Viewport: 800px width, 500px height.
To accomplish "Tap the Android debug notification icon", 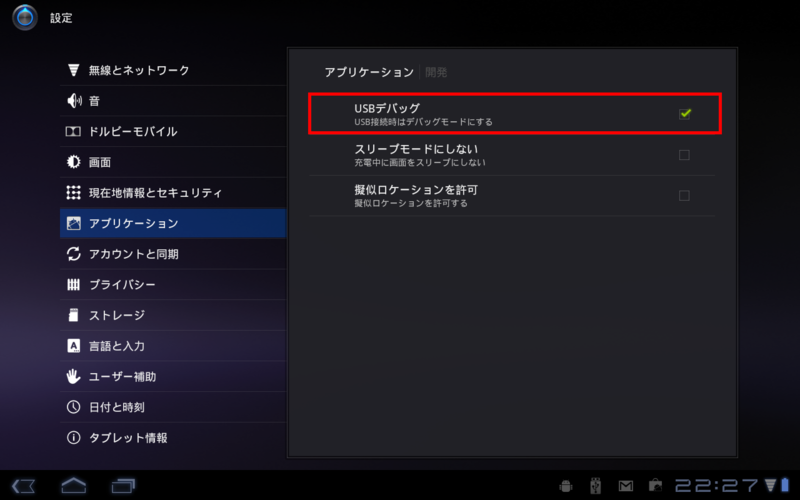I will coord(565,486).
